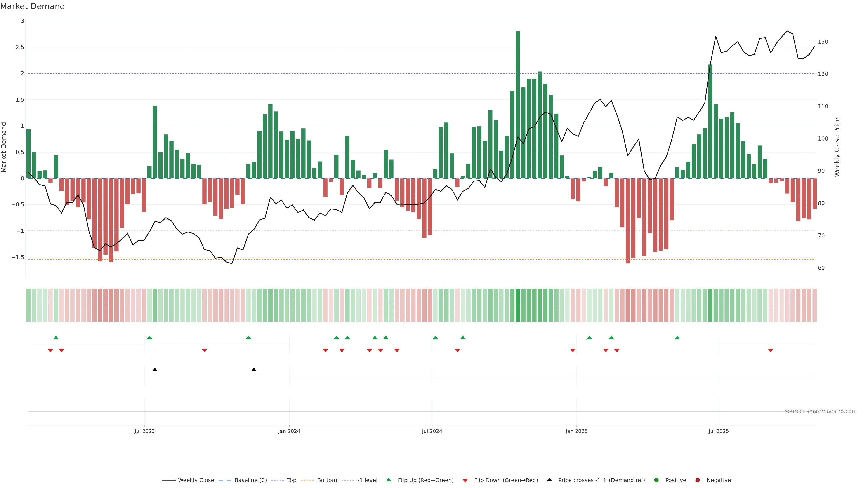Click the Jan 2024 x-axis label

[289, 431]
